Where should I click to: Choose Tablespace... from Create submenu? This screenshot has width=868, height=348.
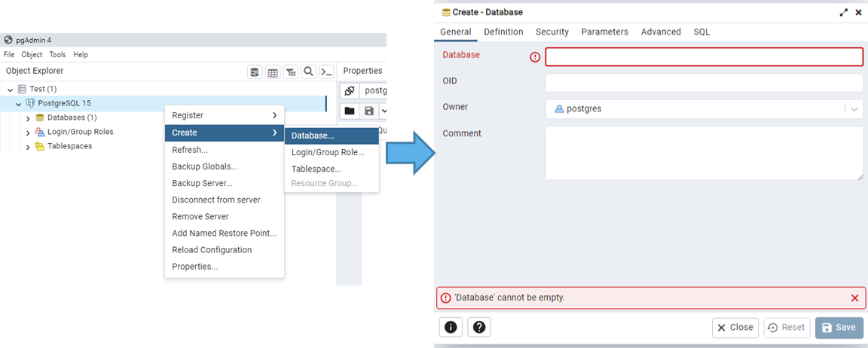pos(332,169)
